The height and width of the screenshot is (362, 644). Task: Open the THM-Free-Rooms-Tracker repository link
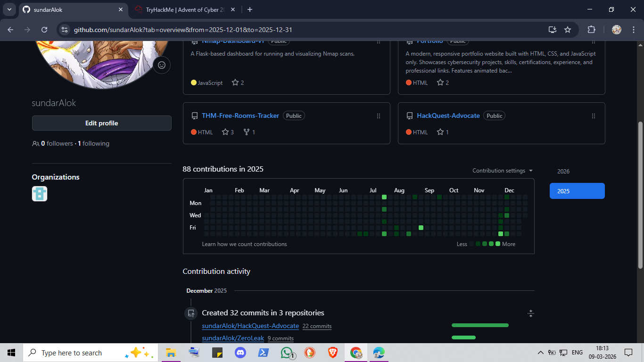click(240, 115)
